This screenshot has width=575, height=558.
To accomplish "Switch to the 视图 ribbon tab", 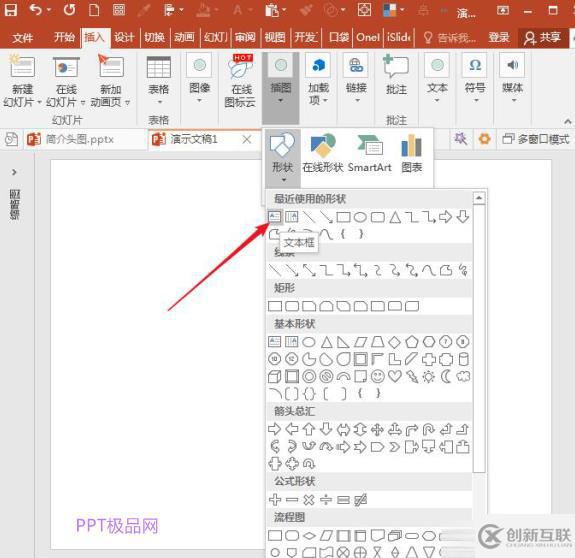I will (275, 37).
